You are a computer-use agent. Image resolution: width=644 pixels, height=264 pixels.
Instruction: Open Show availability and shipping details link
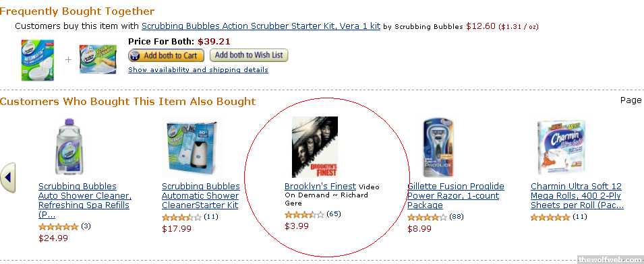[198, 69]
